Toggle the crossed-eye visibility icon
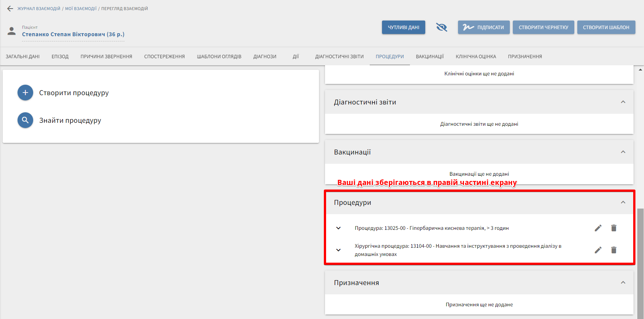This screenshot has height=319, width=644. coord(441,27)
